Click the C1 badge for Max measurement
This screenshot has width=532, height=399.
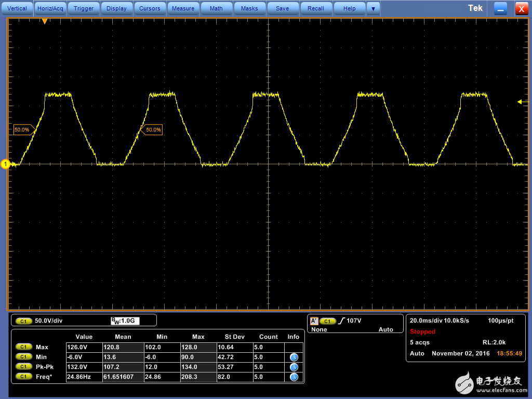[23, 347]
